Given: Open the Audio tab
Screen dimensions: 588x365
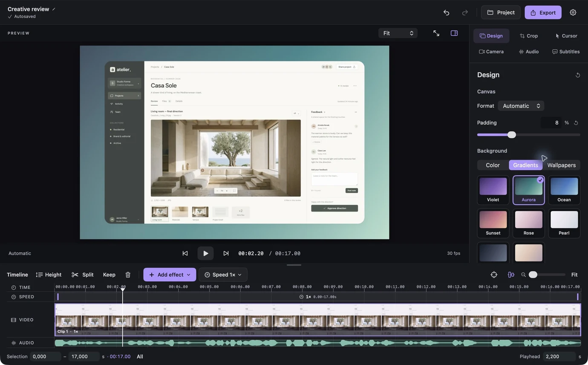Looking at the screenshot, I should pyautogui.click(x=528, y=52).
